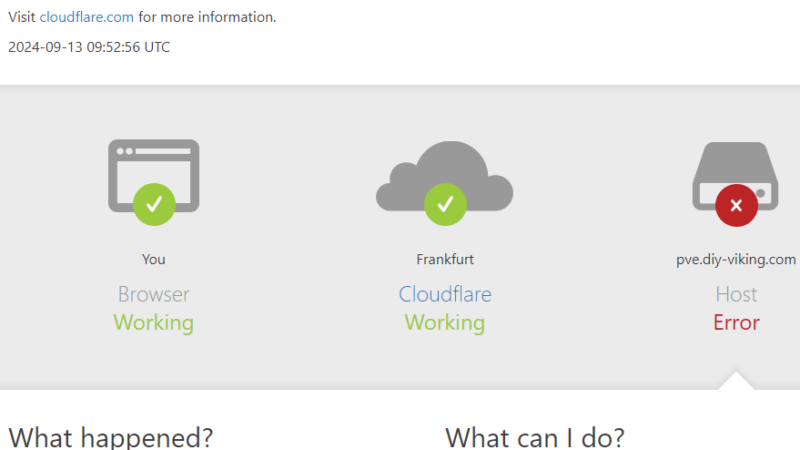Click the 'Frankfurt' location label
Viewport: 800px width, 450px height.
point(445,259)
